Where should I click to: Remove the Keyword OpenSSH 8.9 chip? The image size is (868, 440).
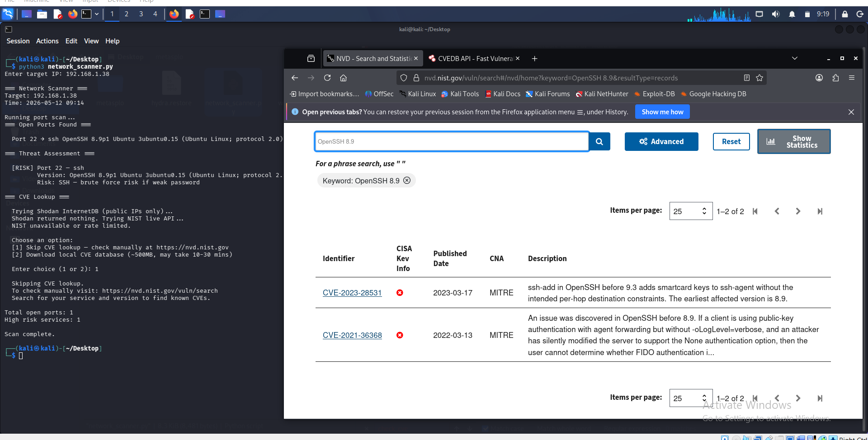(x=407, y=180)
